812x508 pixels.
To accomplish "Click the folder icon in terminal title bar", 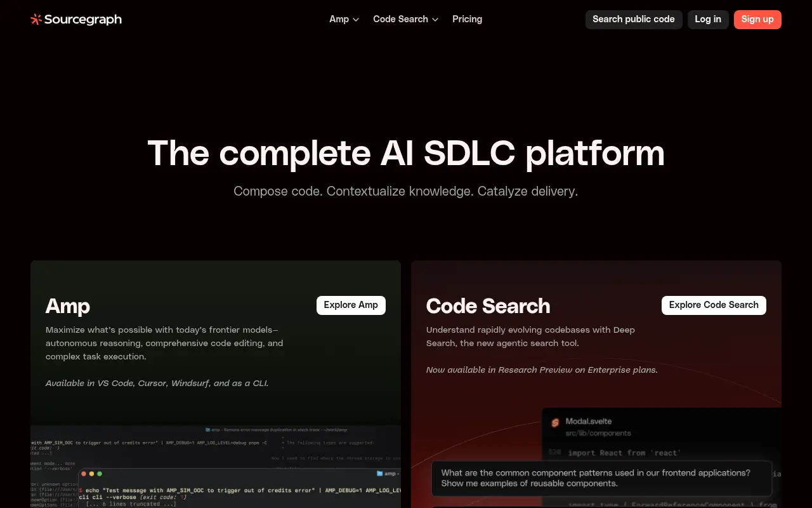I will point(379,474).
